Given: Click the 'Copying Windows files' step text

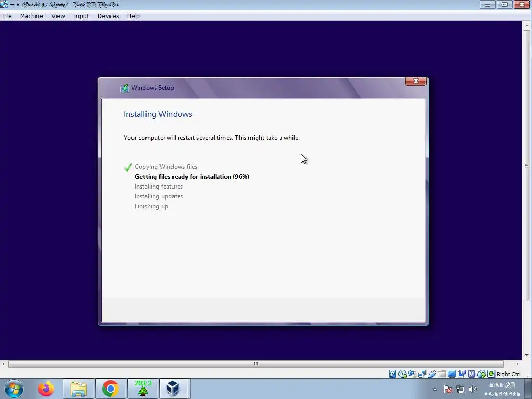Looking at the screenshot, I should coord(166,167).
